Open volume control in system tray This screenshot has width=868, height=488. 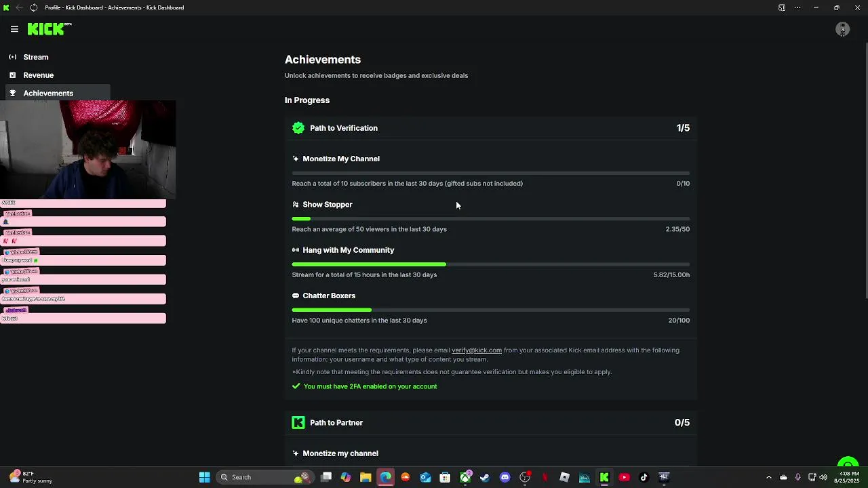pos(823,477)
